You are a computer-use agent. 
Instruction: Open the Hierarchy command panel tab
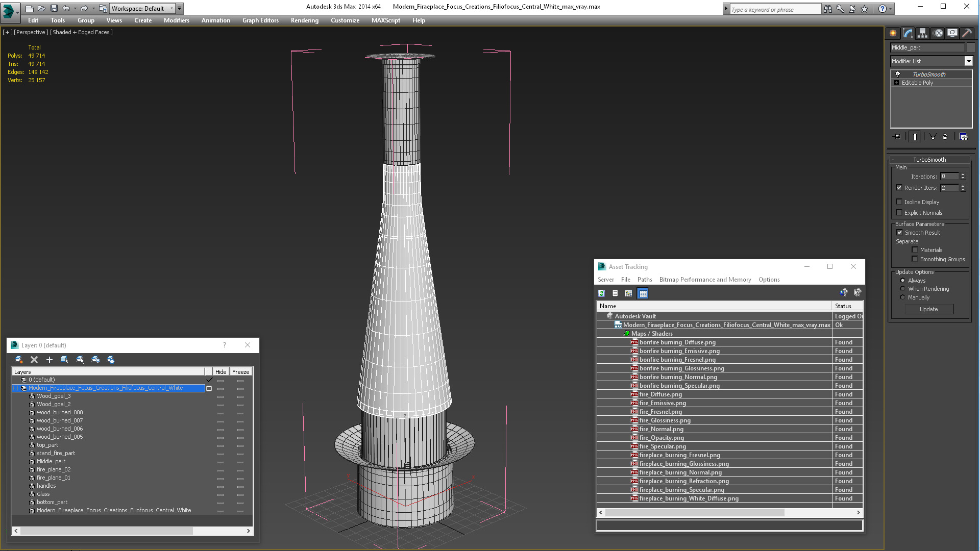point(922,33)
